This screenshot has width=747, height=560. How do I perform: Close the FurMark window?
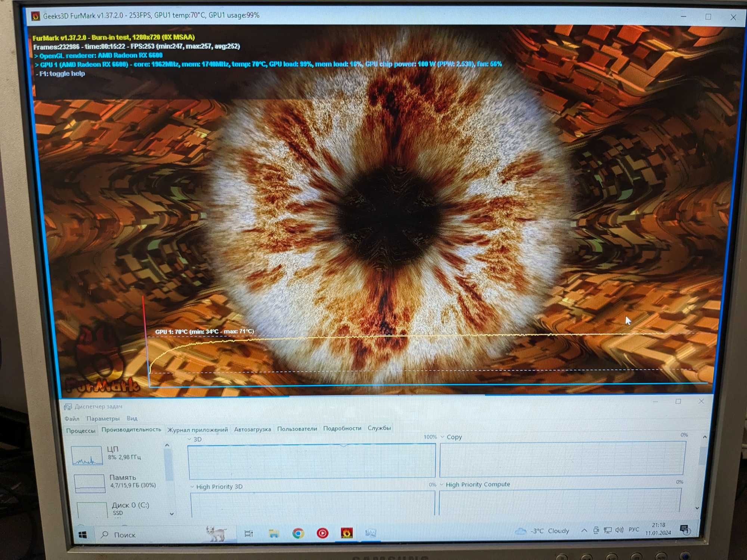(733, 17)
